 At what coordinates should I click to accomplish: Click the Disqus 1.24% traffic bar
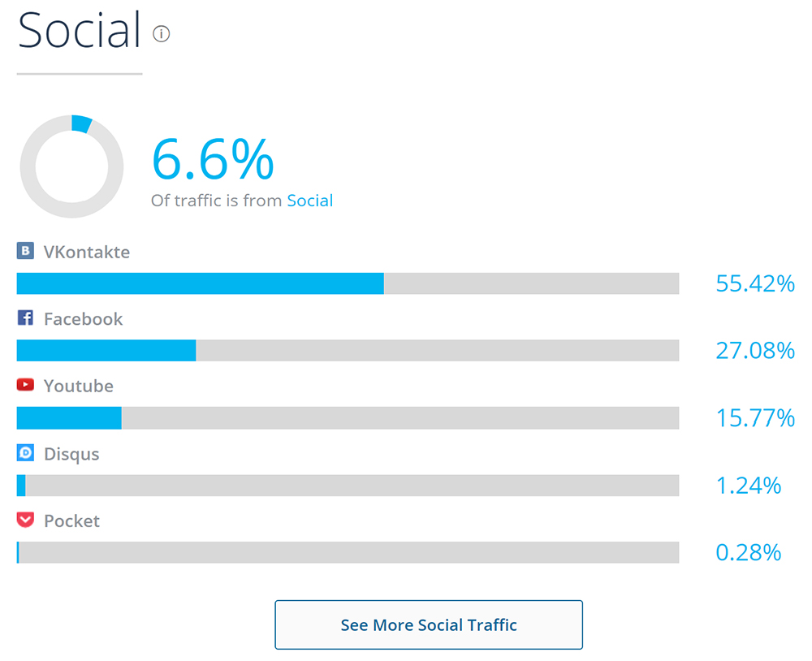pos(348,485)
